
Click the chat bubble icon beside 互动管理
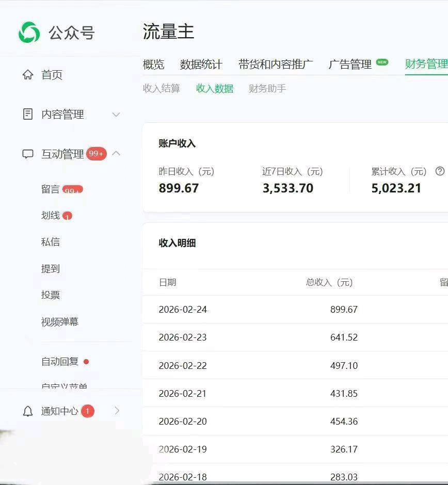(x=28, y=154)
